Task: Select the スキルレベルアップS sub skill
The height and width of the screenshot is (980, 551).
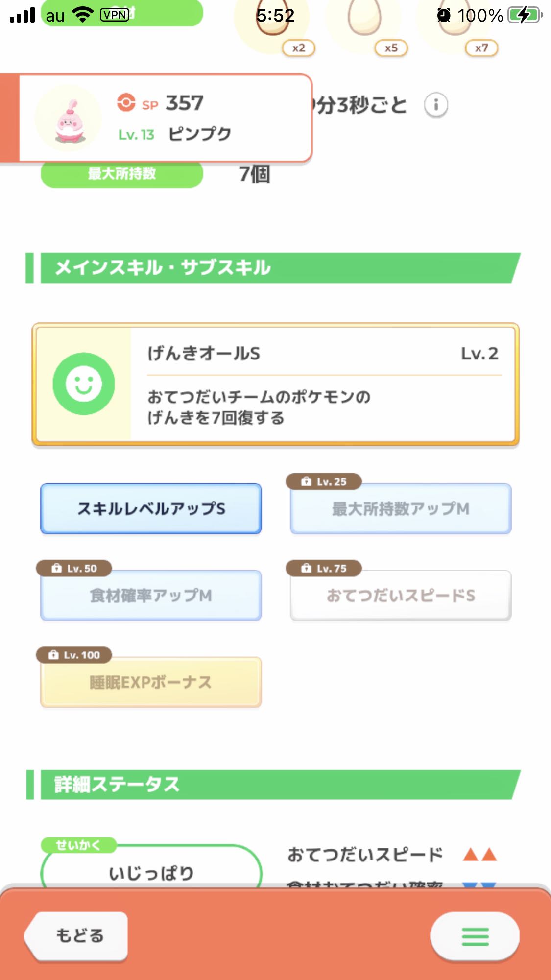Action: point(151,508)
